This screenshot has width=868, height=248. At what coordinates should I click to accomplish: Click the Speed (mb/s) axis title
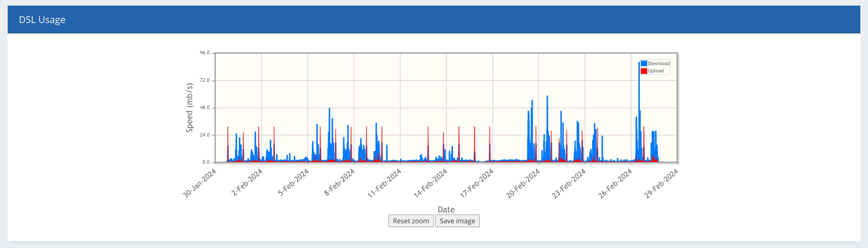(x=189, y=108)
